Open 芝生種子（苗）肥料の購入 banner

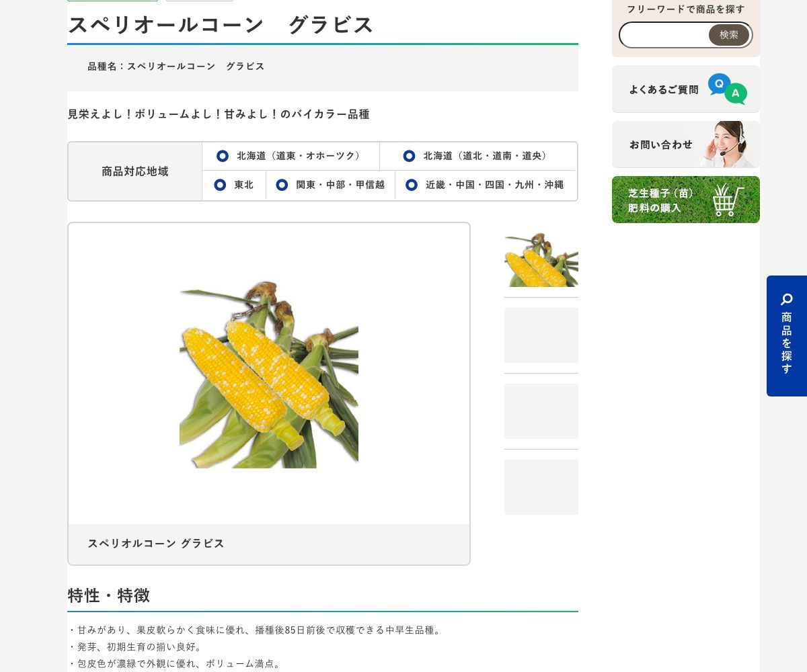[x=686, y=200]
